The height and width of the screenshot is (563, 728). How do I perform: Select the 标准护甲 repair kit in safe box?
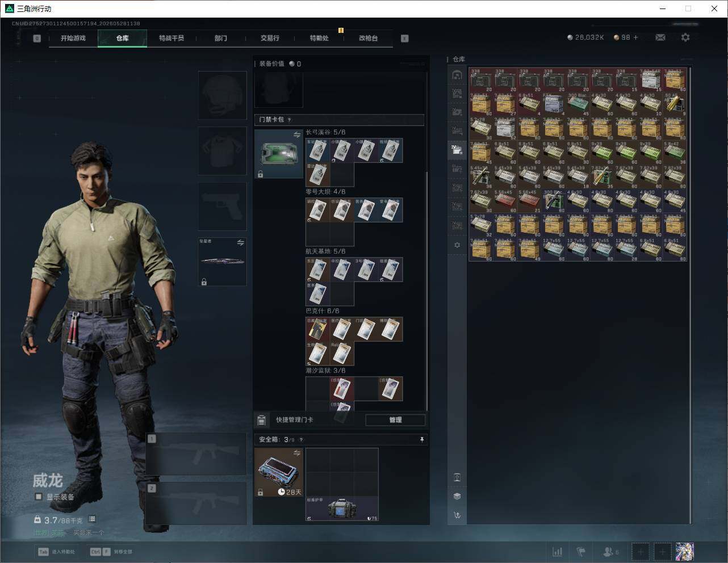[x=342, y=509]
